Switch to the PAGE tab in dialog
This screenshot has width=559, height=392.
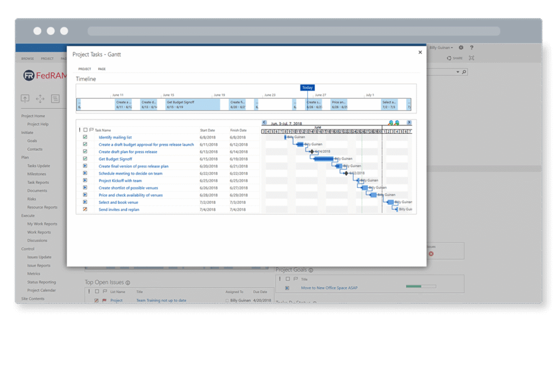(x=102, y=69)
